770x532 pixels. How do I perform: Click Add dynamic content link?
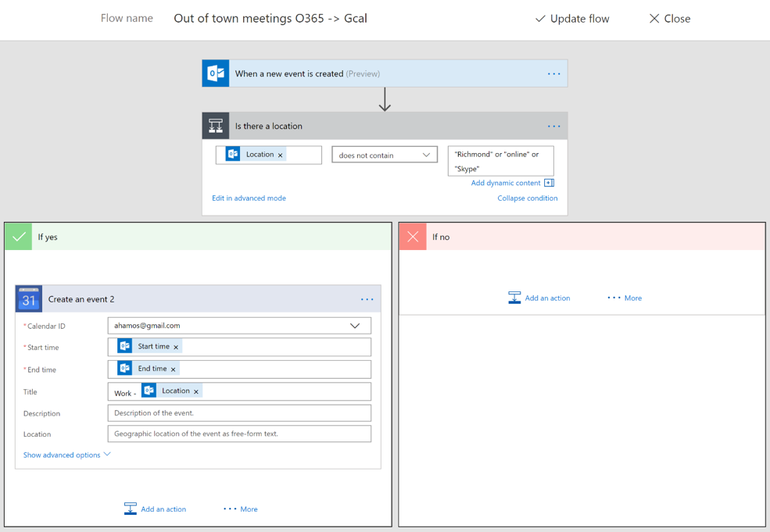point(506,183)
